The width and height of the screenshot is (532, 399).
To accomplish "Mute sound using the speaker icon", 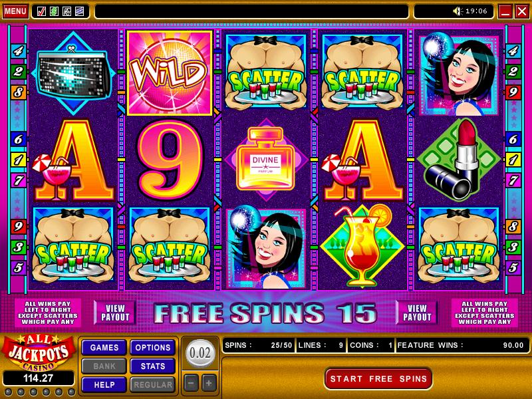I will 458,11.
